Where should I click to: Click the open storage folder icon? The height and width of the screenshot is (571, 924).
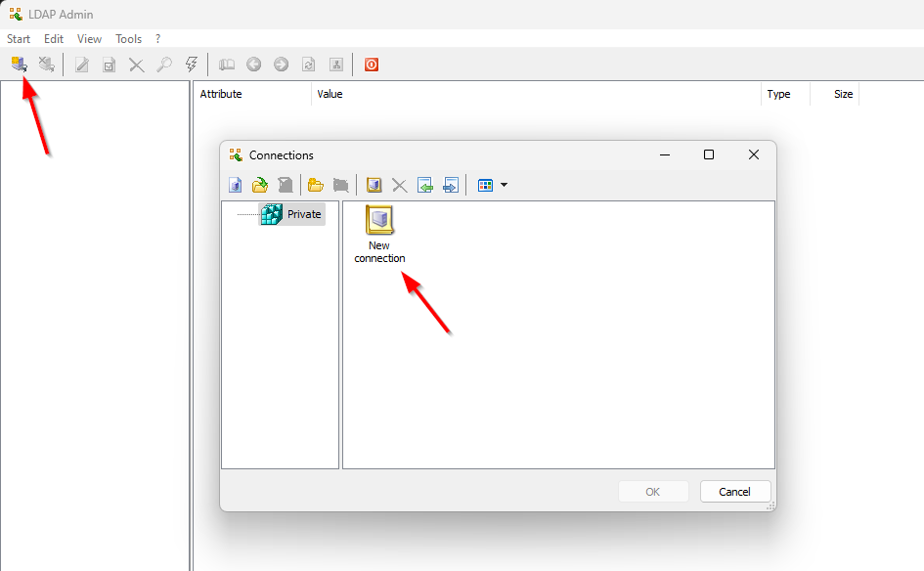tap(260, 185)
